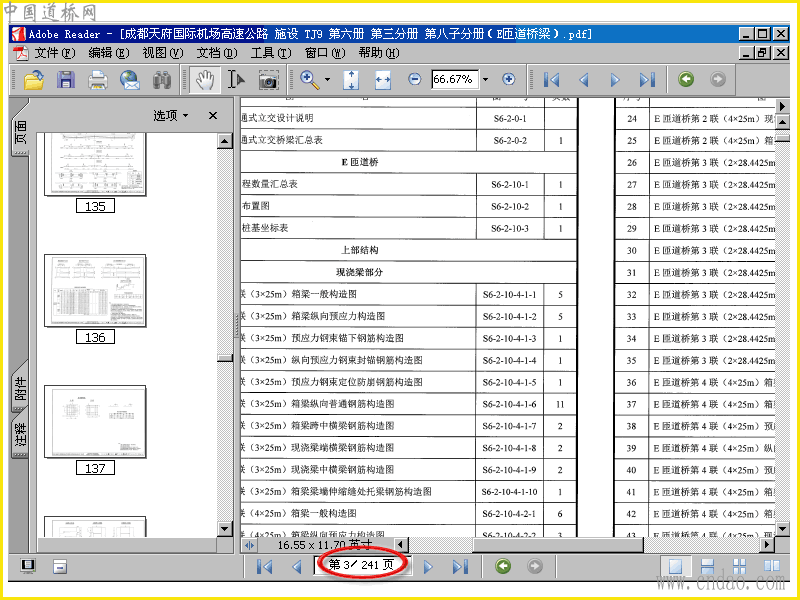Open the 帮助(H) menu

pyautogui.click(x=379, y=53)
